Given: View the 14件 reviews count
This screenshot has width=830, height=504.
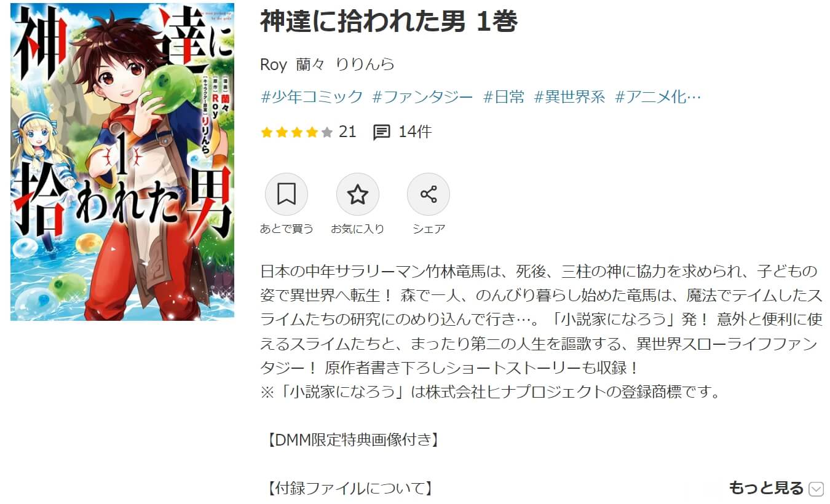Looking at the screenshot, I should tap(415, 132).
